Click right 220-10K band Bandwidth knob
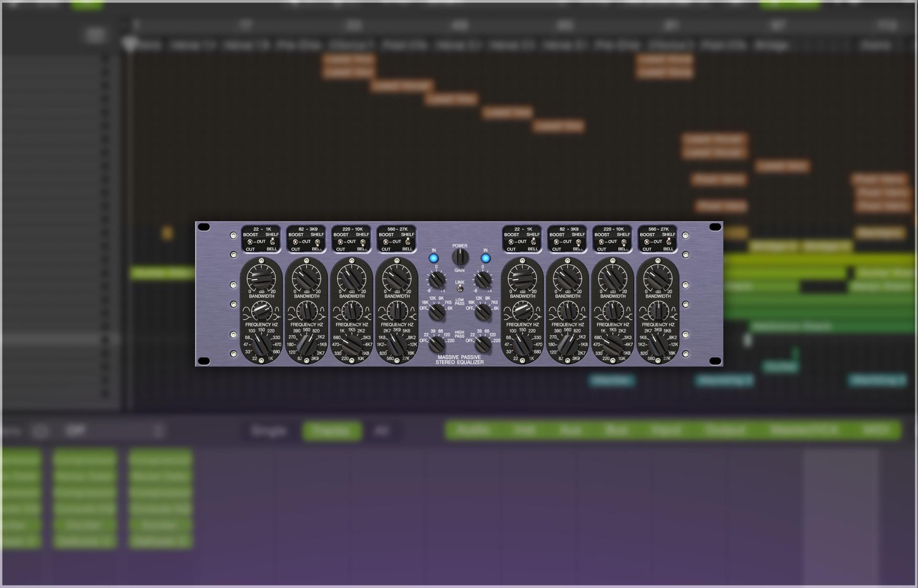 [x=612, y=311]
